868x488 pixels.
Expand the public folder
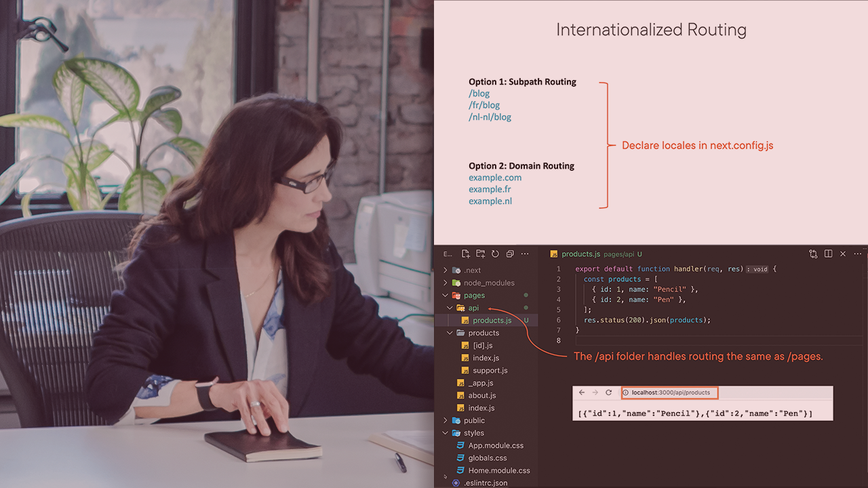pyautogui.click(x=474, y=420)
